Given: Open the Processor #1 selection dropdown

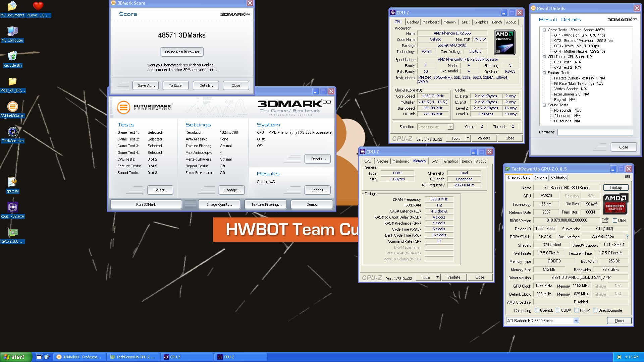Looking at the screenshot, I should 450,127.
